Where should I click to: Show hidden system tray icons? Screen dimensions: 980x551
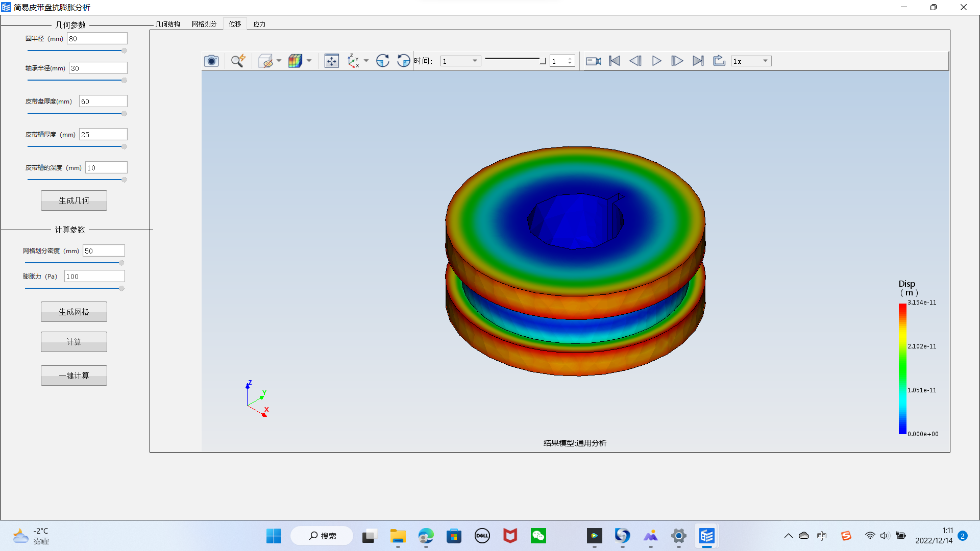point(788,536)
